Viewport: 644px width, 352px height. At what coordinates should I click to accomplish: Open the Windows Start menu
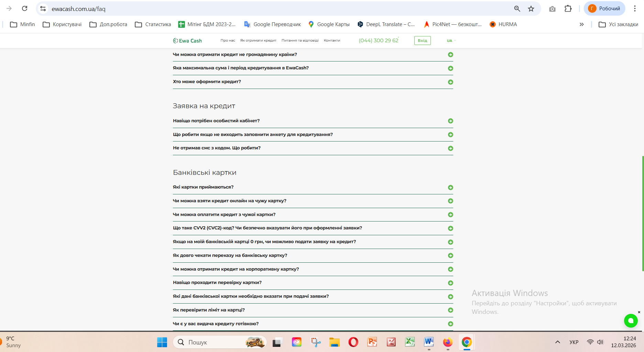(162, 342)
